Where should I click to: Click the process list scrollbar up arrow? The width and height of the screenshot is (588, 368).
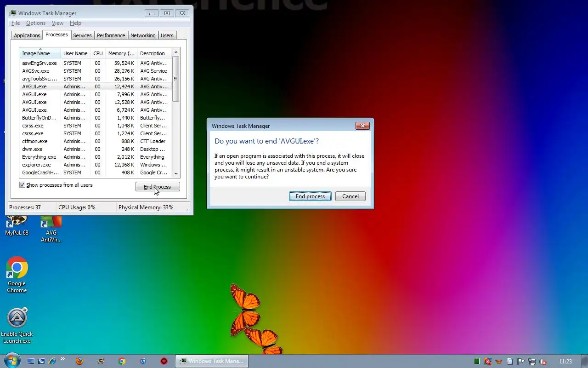pyautogui.click(x=176, y=52)
